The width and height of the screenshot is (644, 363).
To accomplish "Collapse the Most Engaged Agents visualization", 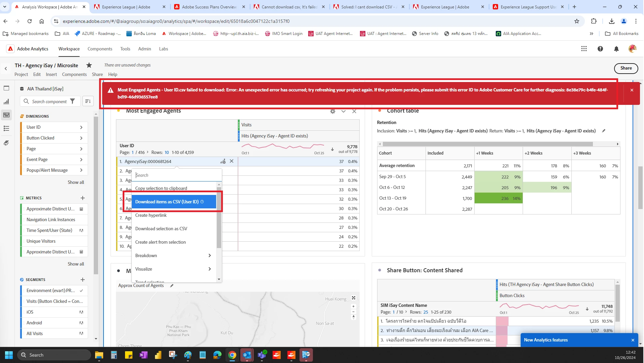I will pyautogui.click(x=344, y=111).
